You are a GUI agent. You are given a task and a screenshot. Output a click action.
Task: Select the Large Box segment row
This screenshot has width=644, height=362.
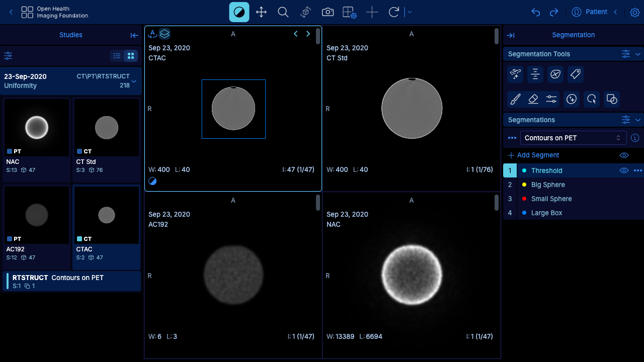573,213
